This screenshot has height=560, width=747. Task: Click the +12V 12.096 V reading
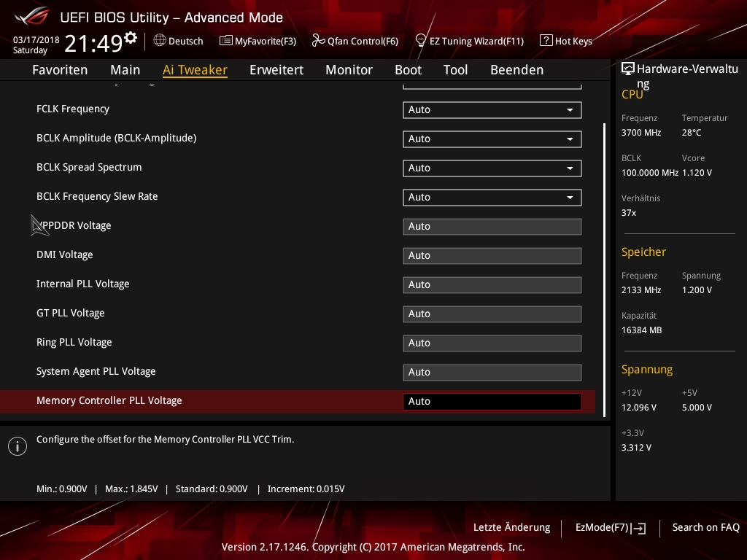[638, 407]
